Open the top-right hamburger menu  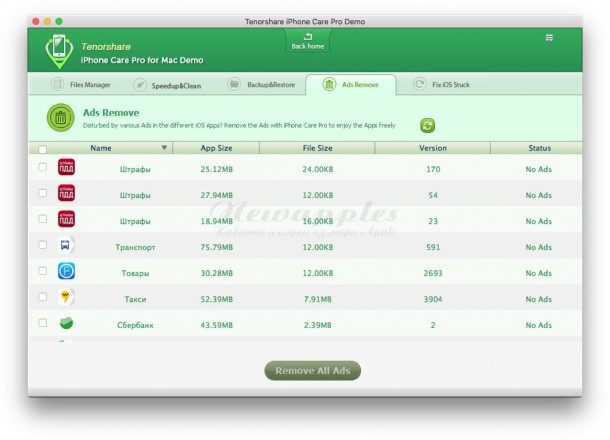tap(549, 37)
